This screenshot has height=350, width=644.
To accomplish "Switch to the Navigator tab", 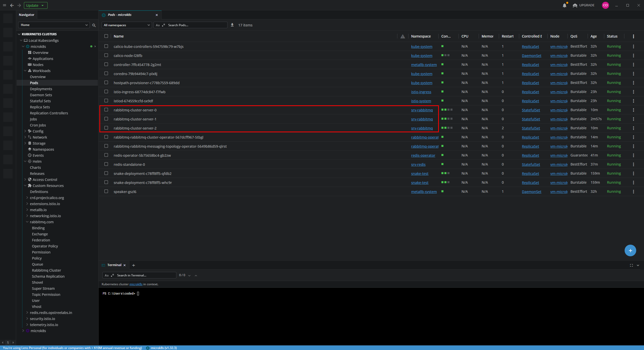I will 26,15.
